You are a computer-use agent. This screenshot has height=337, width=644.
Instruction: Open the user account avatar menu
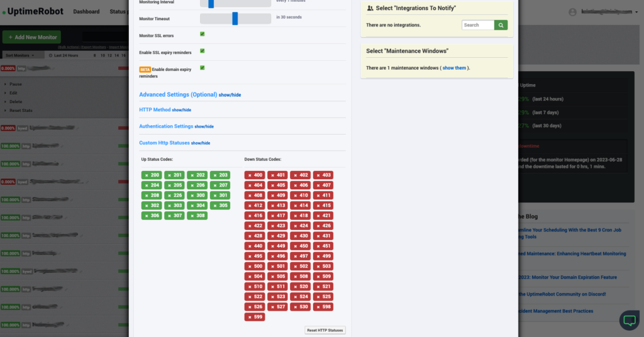point(572,12)
